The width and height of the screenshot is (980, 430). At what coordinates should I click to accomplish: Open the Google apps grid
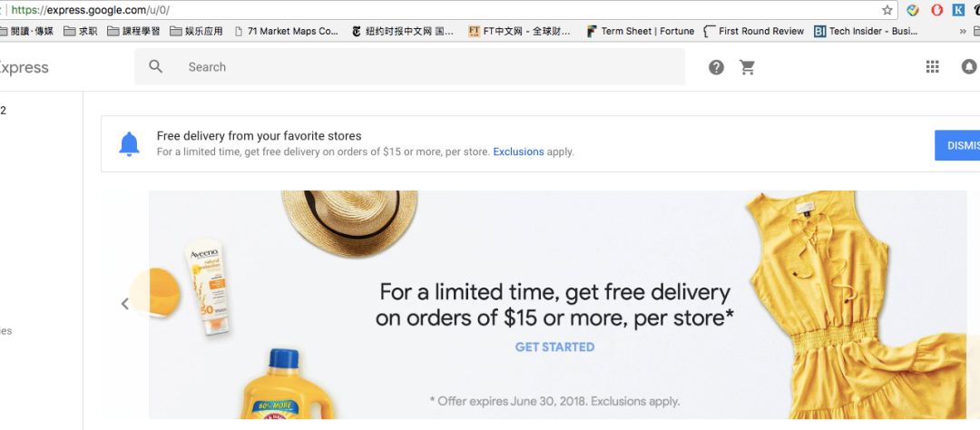point(932,67)
